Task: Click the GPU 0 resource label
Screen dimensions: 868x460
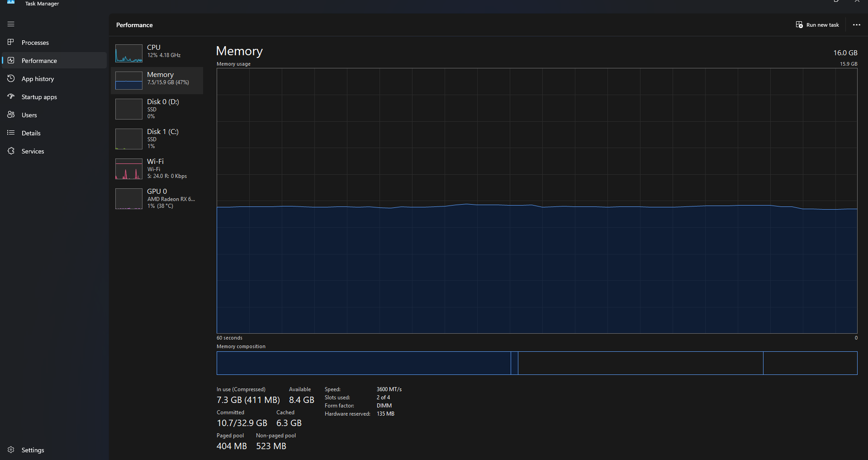Action: pos(157,191)
